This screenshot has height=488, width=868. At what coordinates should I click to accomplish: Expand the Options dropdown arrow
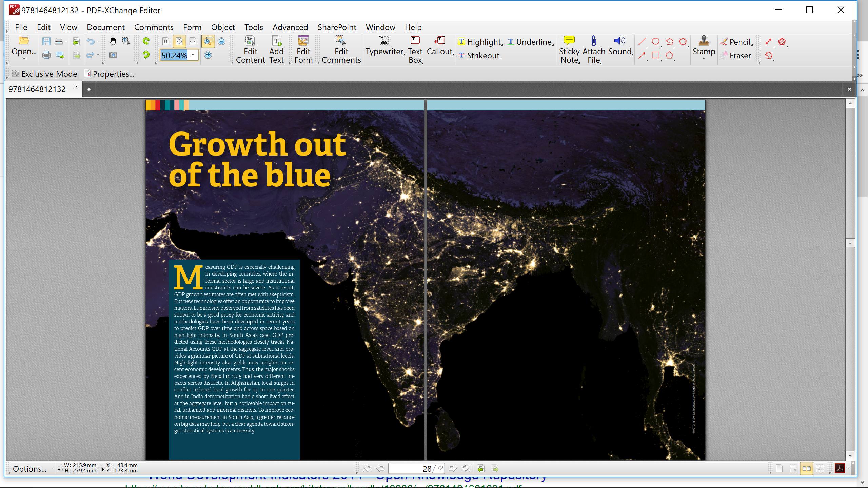pyautogui.click(x=53, y=468)
